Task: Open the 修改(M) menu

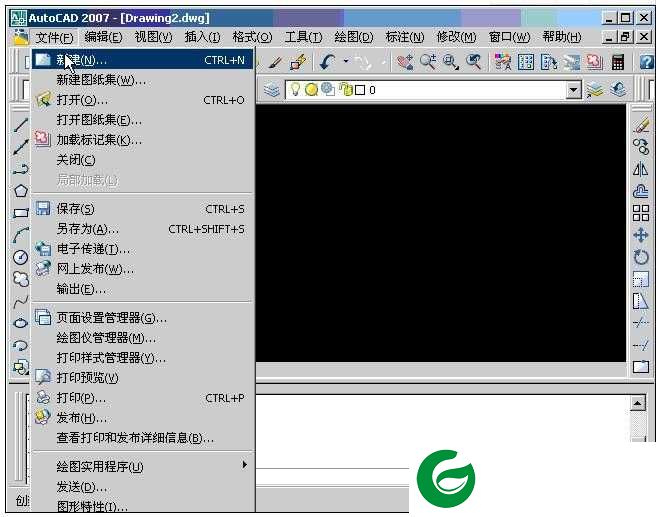Action: pyautogui.click(x=456, y=37)
